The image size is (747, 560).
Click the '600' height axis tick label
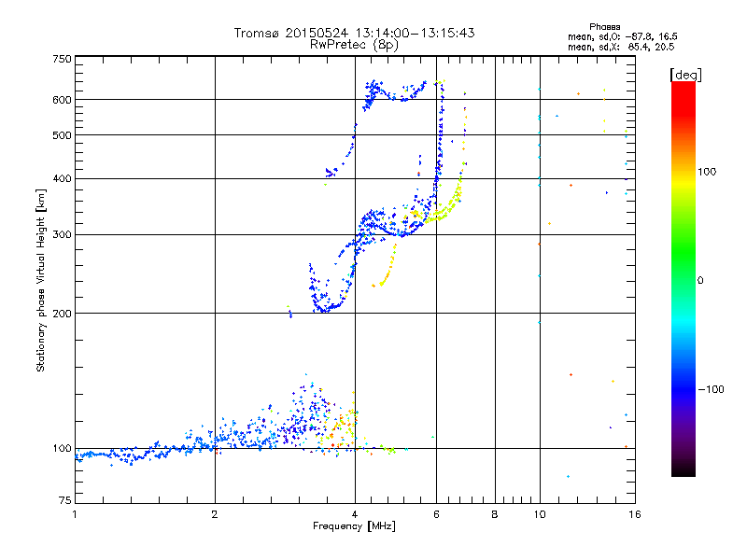pos(62,100)
